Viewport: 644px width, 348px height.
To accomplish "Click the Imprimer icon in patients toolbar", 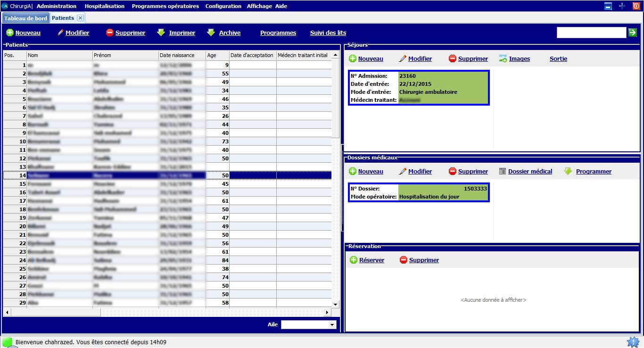I will click(161, 33).
